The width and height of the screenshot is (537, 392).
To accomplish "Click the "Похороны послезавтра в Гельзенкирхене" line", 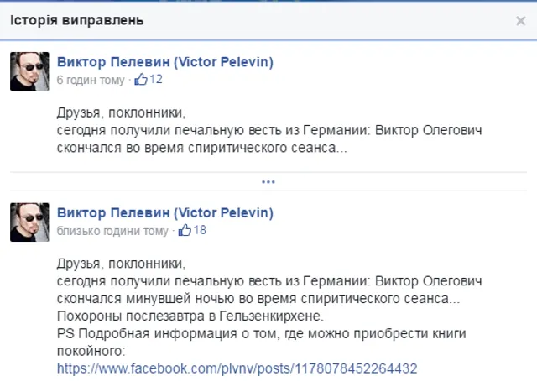I will [x=190, y=316].
